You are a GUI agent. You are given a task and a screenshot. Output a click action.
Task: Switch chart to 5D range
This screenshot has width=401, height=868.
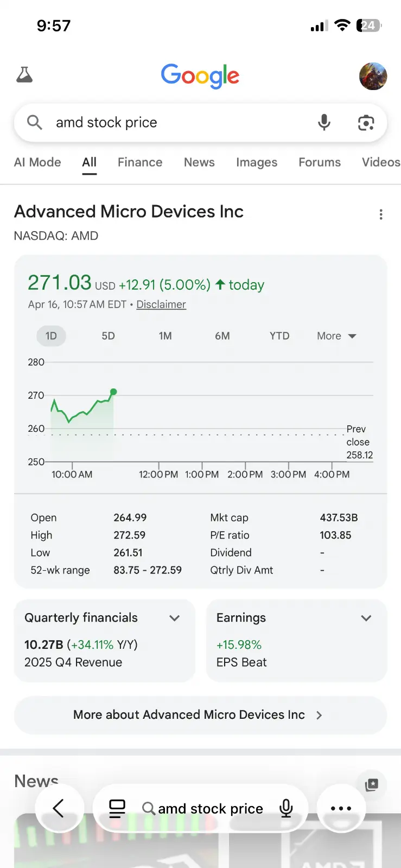pos(109,336)
